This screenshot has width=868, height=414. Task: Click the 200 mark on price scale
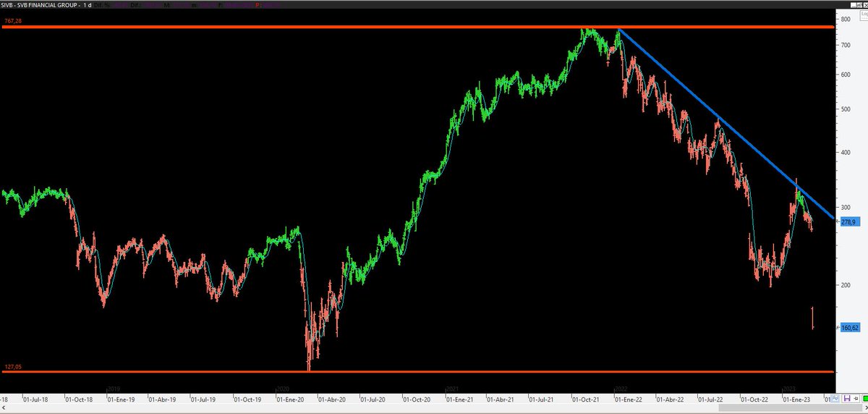click(x=846, y=285)
